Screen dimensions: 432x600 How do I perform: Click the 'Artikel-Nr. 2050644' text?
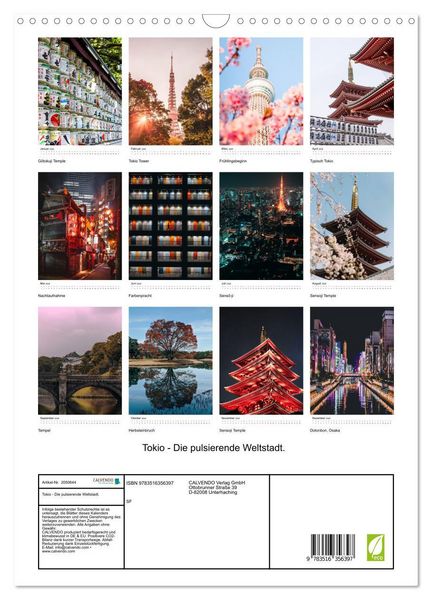point(59,482)
